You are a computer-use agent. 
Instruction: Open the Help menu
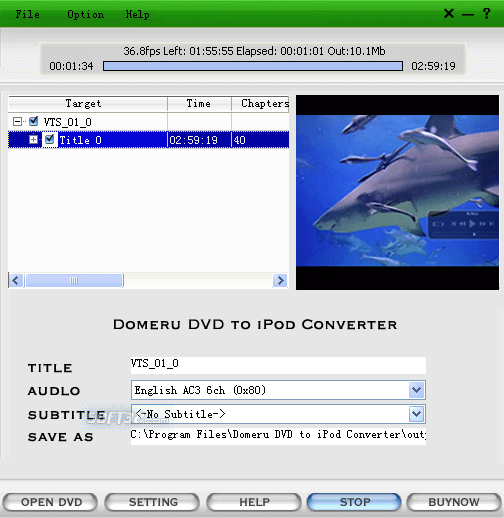[x=137, y=14]
